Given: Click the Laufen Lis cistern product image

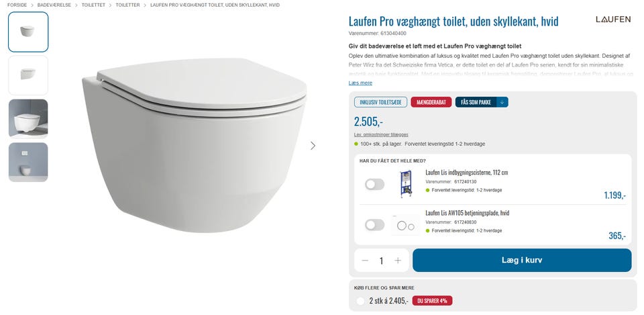Looking at the screenshot, I should [405, 183].
